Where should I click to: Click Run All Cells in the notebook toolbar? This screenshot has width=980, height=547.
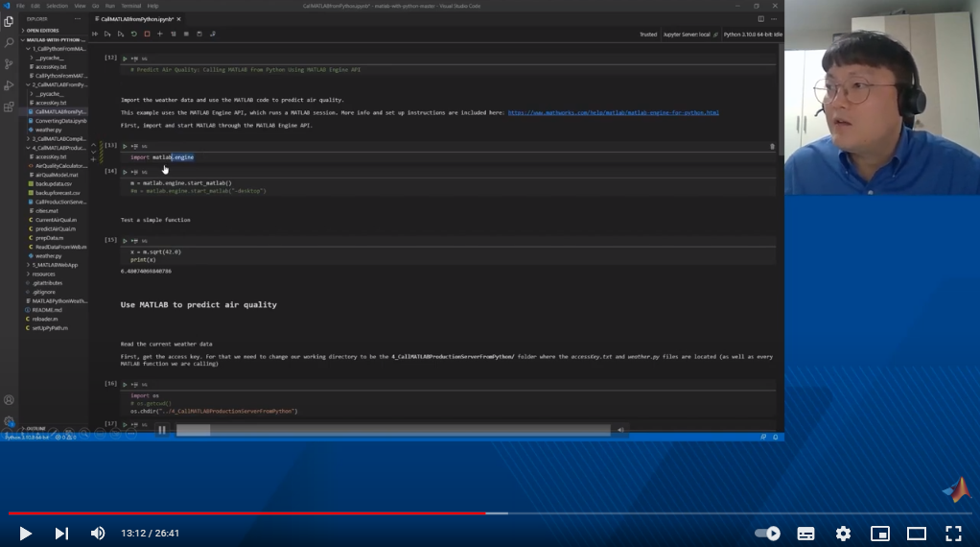coord(95,34)
